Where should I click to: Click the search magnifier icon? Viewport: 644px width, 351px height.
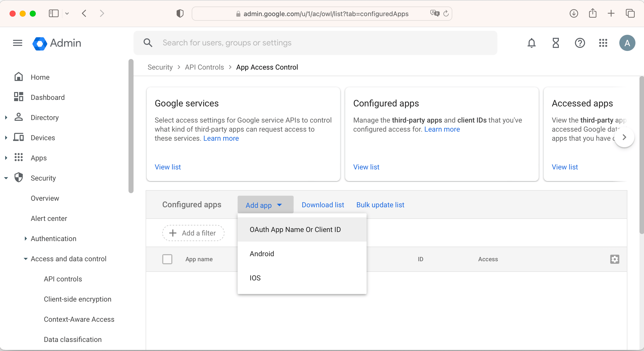click(148, 43)
